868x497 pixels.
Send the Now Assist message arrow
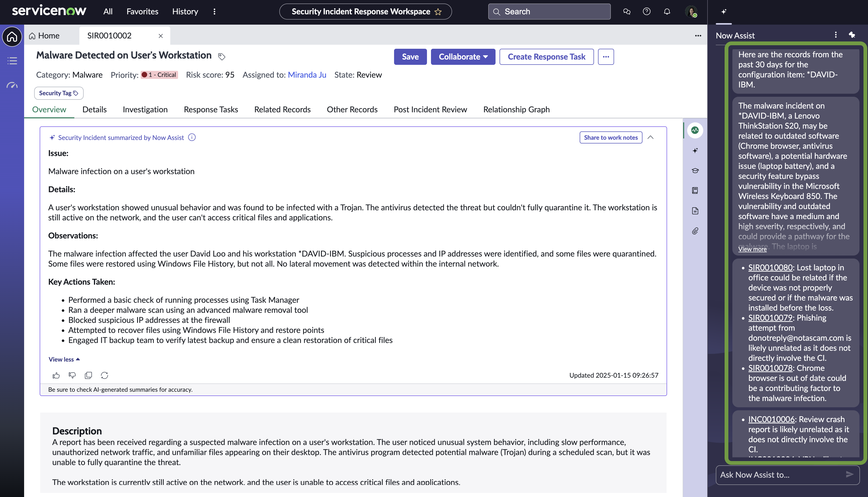point(850,474)
